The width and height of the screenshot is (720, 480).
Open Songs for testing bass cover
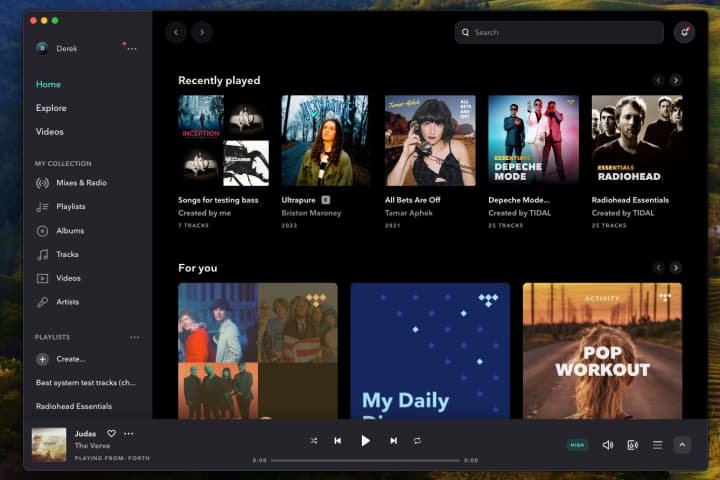click(x=224, y=141)
